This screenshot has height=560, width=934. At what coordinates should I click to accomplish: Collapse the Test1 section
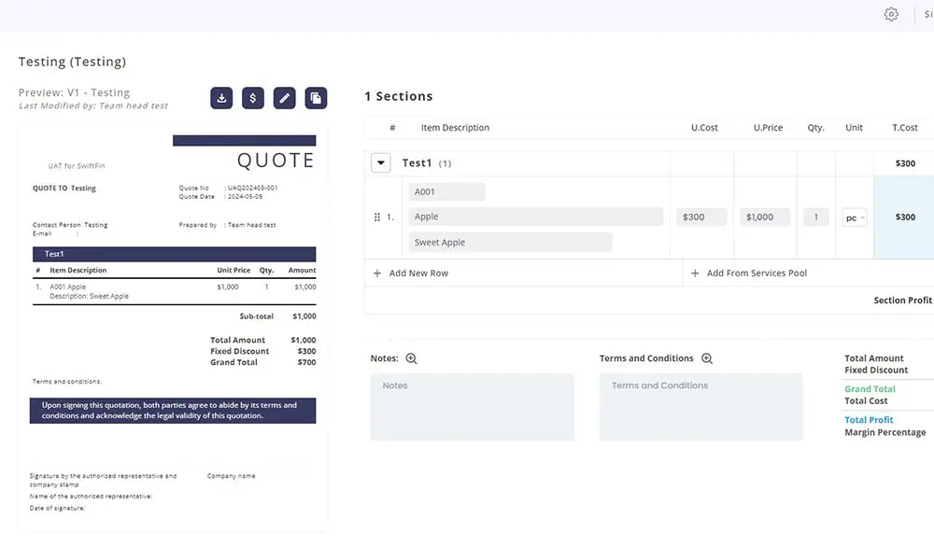(381, 163)
